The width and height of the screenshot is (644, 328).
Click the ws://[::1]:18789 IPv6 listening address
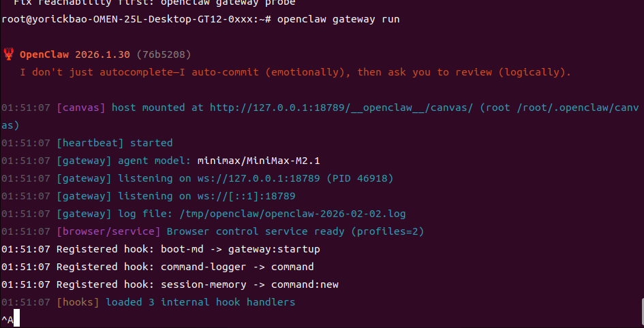click(x=247, y=196)
